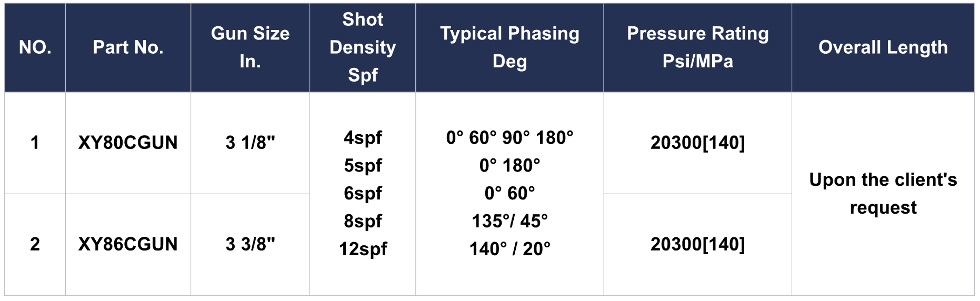Screen dimensions: 980x301
Task: Select the Part No. header cell
Action: (x=128, y=47)
